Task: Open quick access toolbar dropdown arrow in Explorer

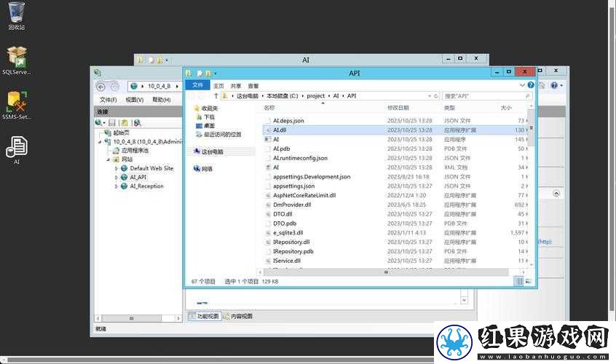Action: pos(216,74)
